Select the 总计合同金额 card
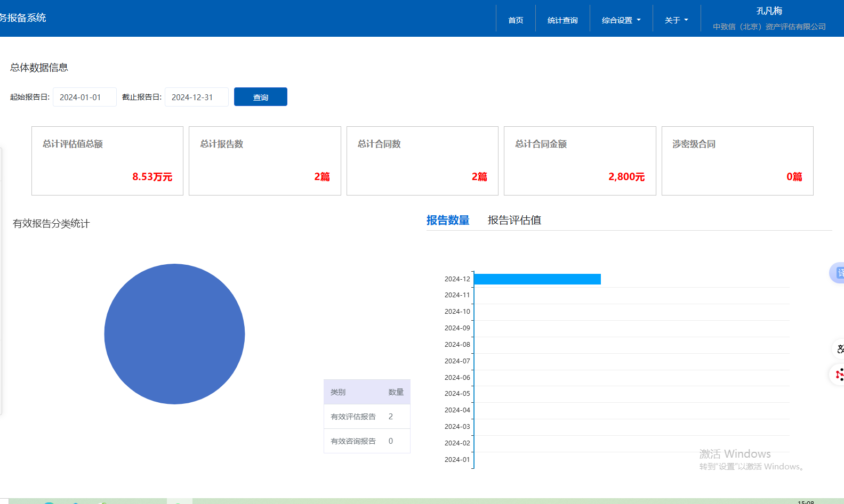844x504 pixels. [580, 161]
